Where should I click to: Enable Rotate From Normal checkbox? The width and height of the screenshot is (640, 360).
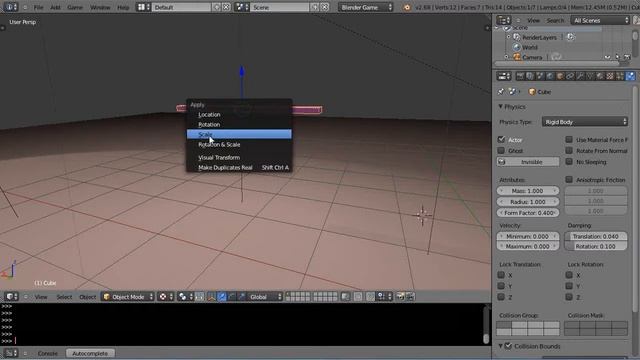click(x=569, y=151)
